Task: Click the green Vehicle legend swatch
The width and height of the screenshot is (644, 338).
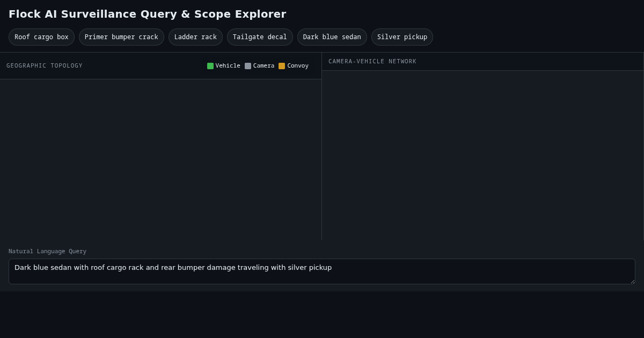Action: (x=210, y=66)
